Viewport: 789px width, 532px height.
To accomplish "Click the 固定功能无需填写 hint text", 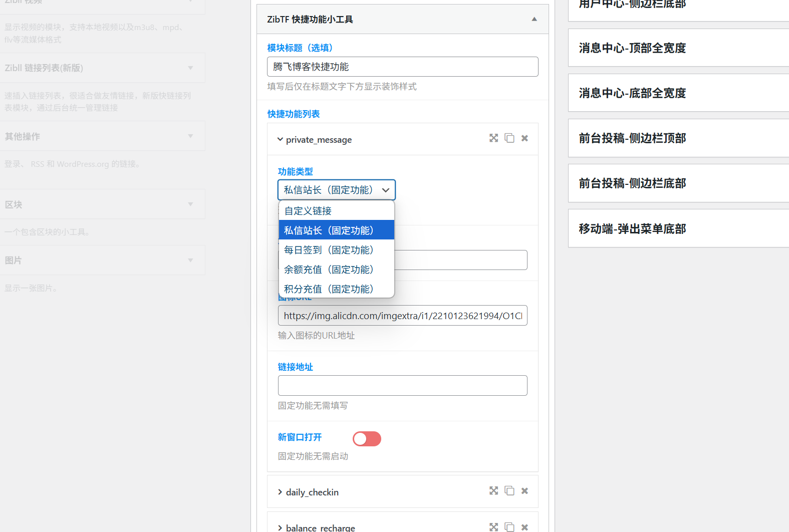I will tap(313, 406).
